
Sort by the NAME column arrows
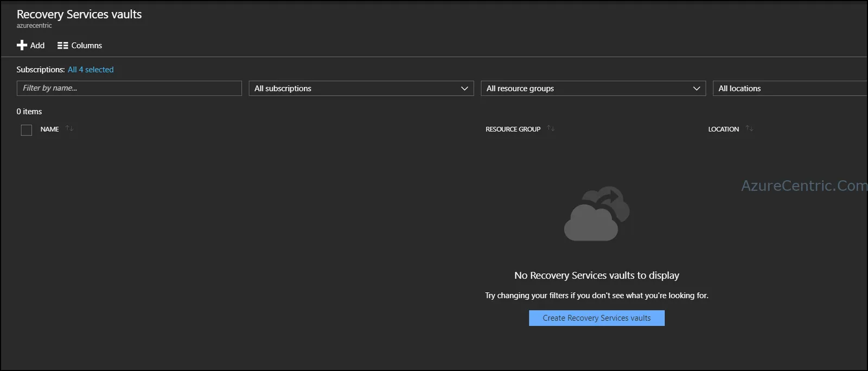coord(69,129)
